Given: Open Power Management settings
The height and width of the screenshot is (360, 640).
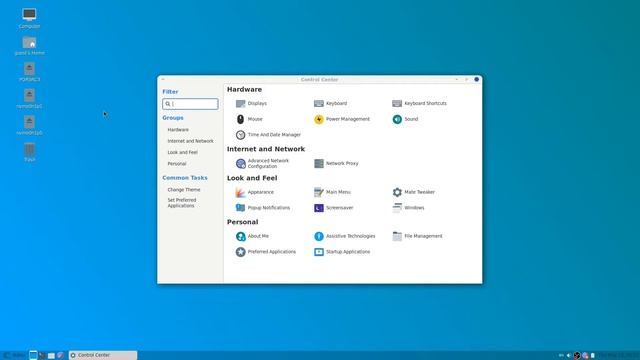Looking at the screenshot, I should tap(342, 119).
